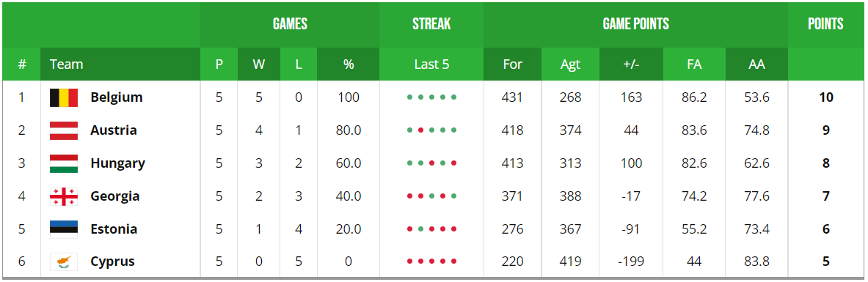
Task: Click the Austria flag icon
Action: 64,130
